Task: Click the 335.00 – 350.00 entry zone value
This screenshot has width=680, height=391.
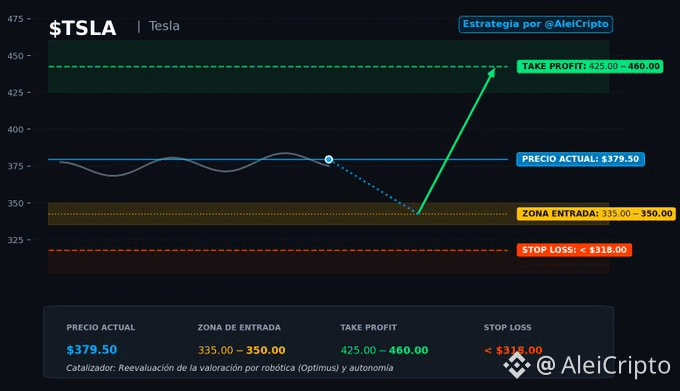Action: click(x=242, y=350)
